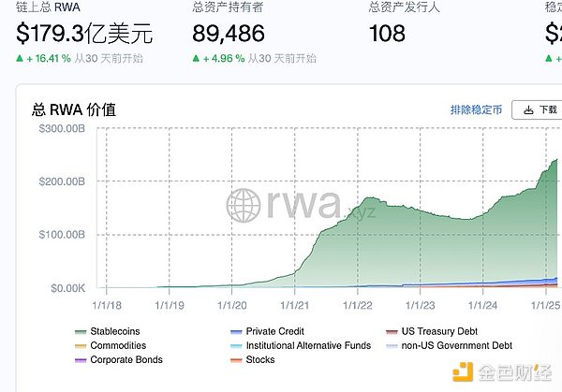Toggle the Stablecoins legend series
Screen dimensions: 562x392
(x=112, y=331)
